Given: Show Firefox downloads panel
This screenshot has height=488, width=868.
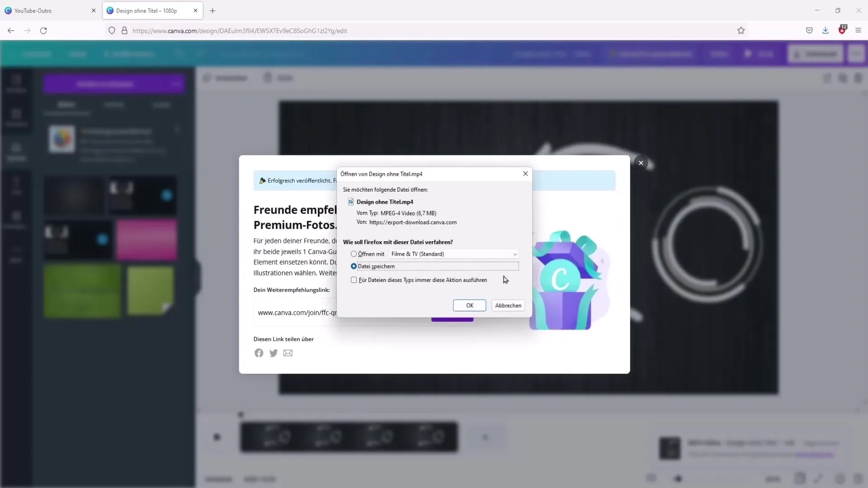Looking at the screenshot, I should [826, 31].
